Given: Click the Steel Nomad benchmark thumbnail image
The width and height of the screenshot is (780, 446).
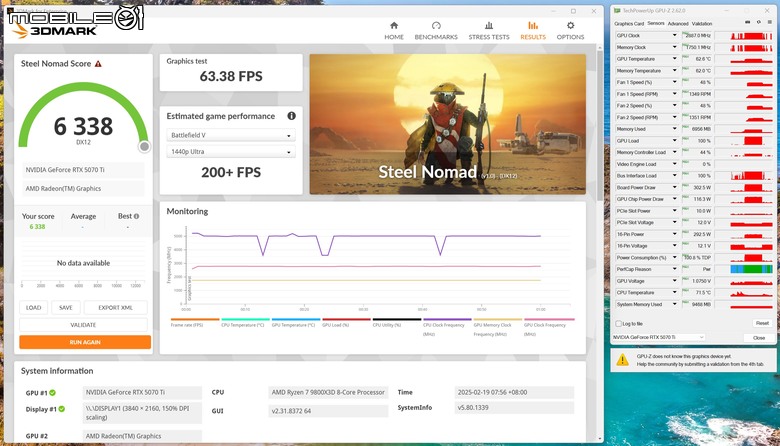Looking at the screenshot, I should tap(447, 124).
